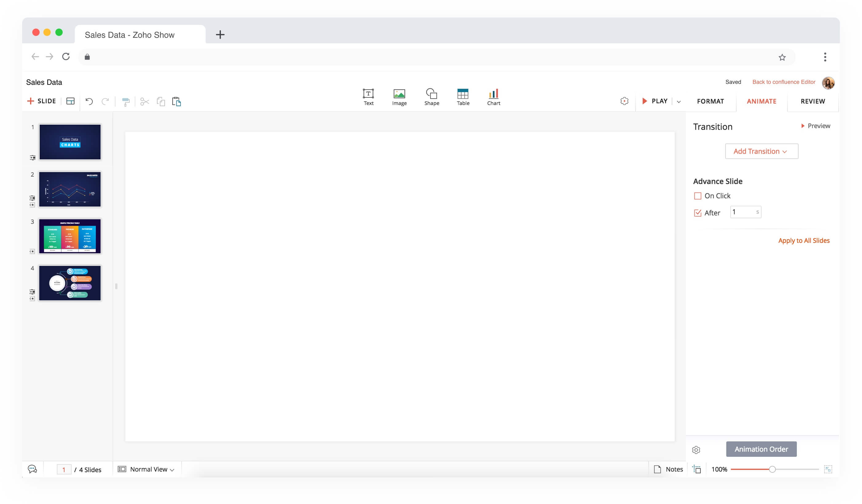This screenshot has width=862, height=504.
Task: Click Apply to All Slides link
Action: [804, 240]
